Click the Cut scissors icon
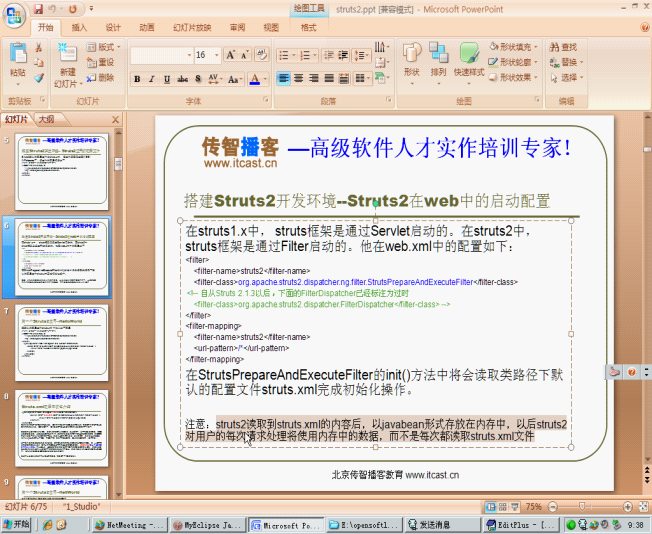652x534 pixels. point(38,47)
